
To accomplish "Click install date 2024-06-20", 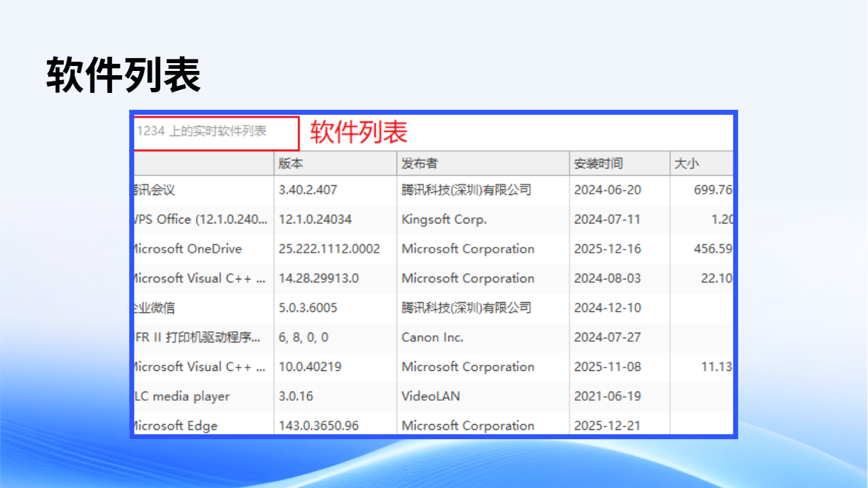I will (x=607, y=190).
